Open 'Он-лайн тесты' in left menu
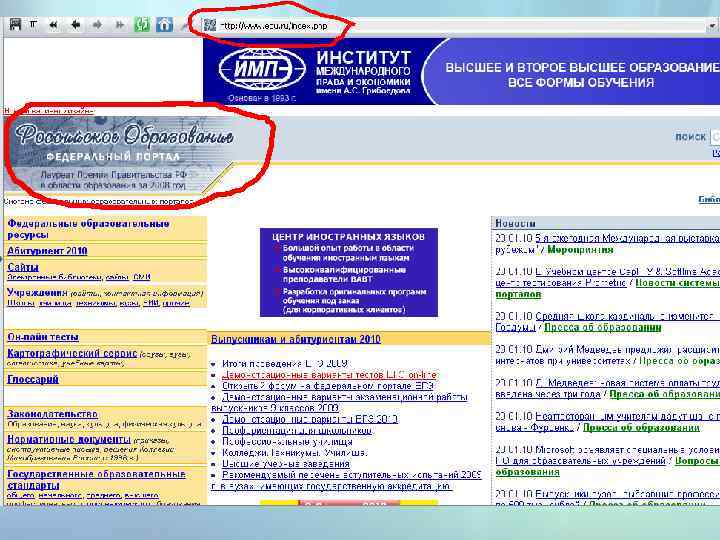This screenshot has height=540, width=720. point(43,337)
